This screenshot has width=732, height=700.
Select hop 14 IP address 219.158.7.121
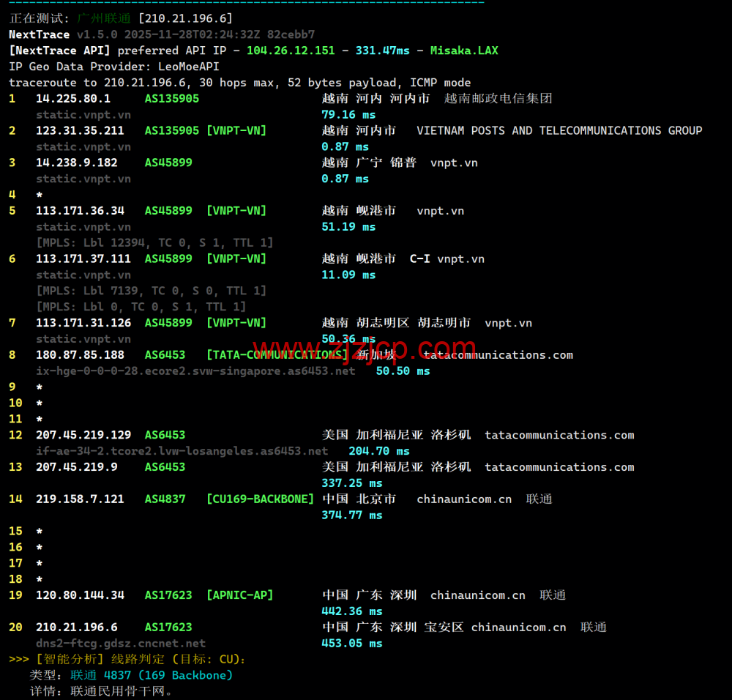click(80, 499)
